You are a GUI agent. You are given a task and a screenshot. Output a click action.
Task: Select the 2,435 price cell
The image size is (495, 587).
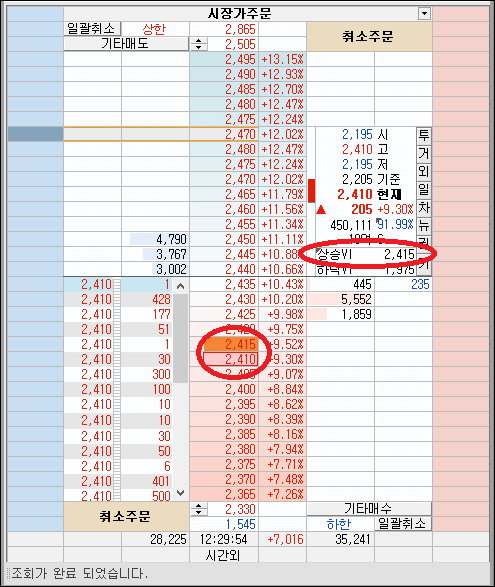tap(224, 285)
